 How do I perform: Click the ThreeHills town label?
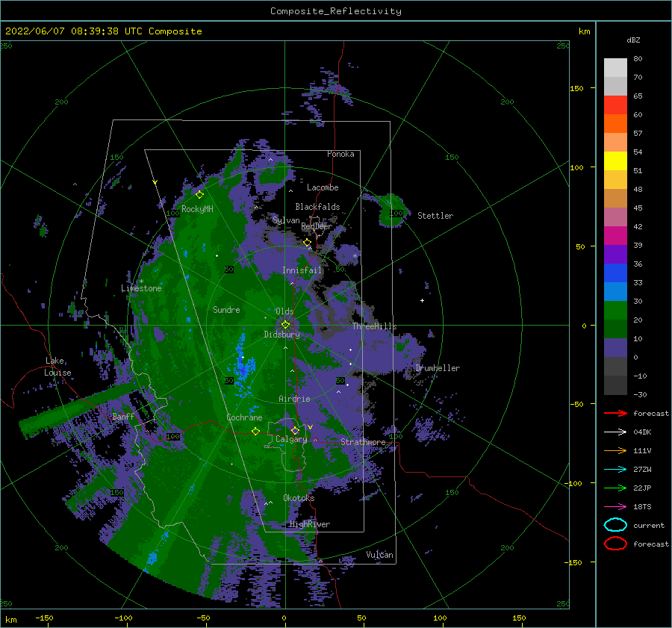[x=375, y=326]
